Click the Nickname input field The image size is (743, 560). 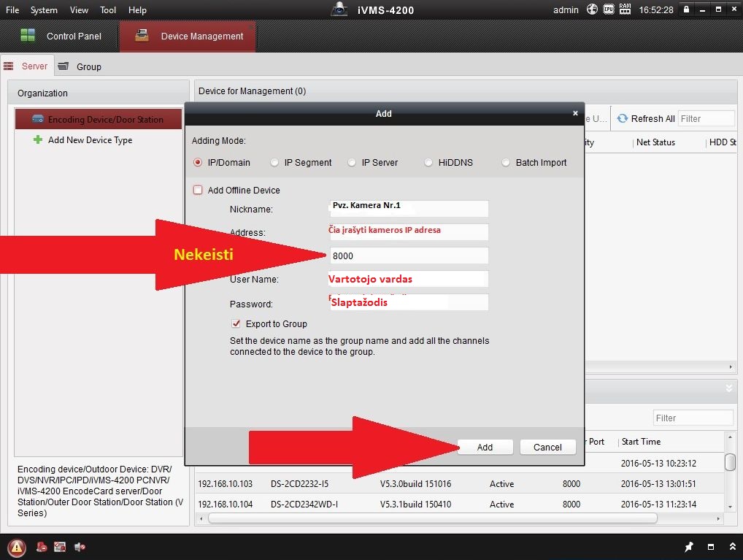point(409,209)
